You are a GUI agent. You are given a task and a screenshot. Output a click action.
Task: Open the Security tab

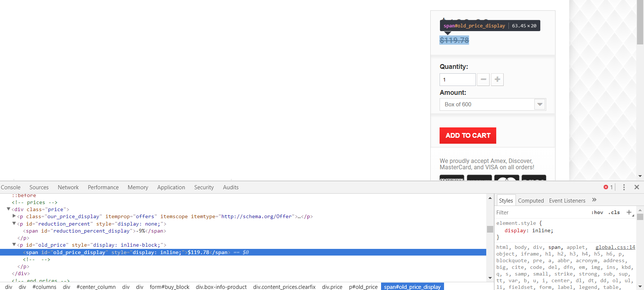(x=204, y=187)
